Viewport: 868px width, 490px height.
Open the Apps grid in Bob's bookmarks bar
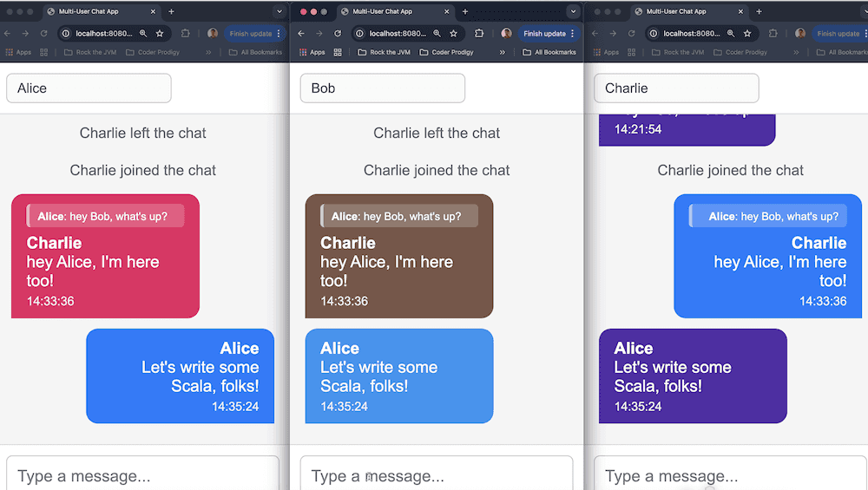(312, 52)
